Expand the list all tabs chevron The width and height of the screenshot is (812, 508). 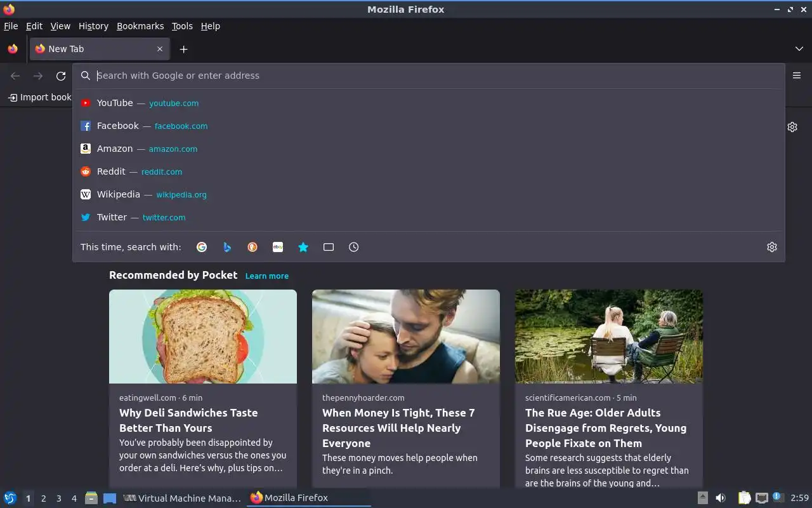[799, 49]
